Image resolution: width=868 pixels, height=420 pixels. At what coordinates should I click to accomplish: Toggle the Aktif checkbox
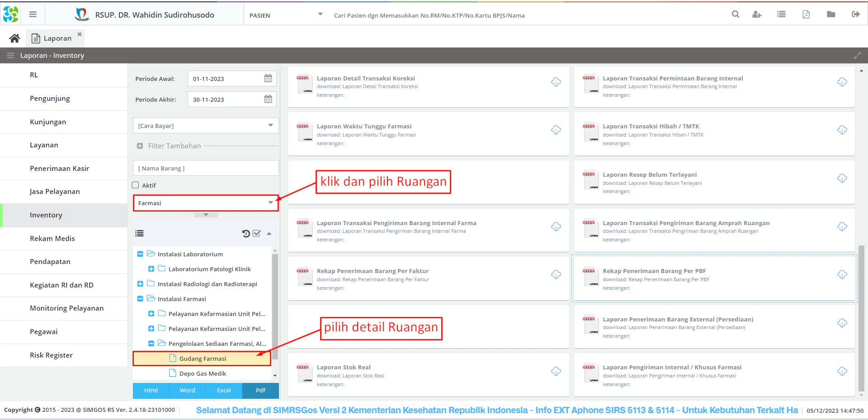coord(135,185)
